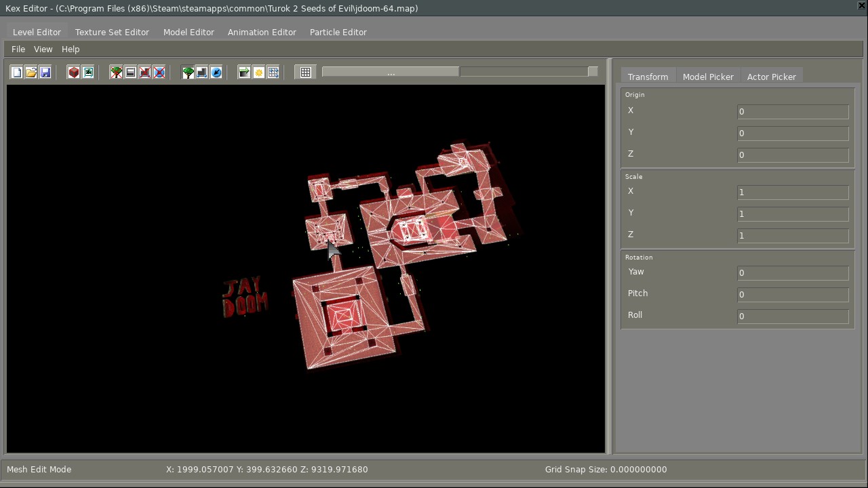Screen dimensions: 868x488
Task: Click the yellow sun light icon
Action: click(259, 73)
